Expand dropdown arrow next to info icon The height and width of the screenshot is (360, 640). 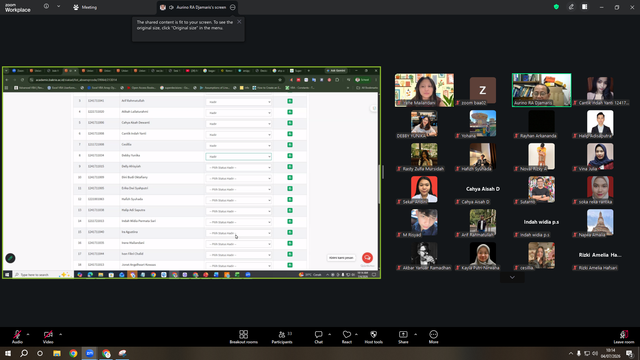coord(58,7)
